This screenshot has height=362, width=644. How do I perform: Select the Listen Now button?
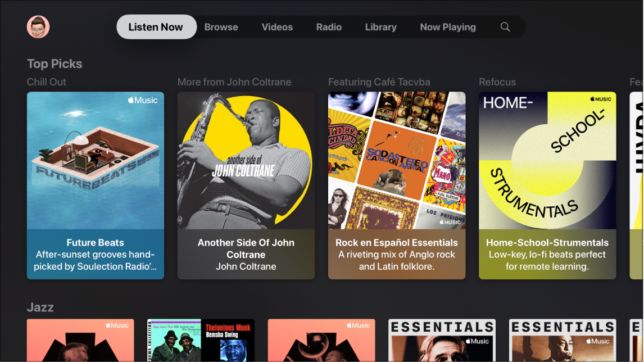(x=156, y=26)
